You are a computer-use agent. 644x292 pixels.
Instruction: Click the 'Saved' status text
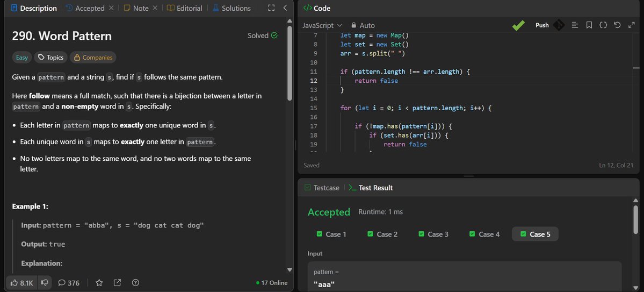click(312, 165)
